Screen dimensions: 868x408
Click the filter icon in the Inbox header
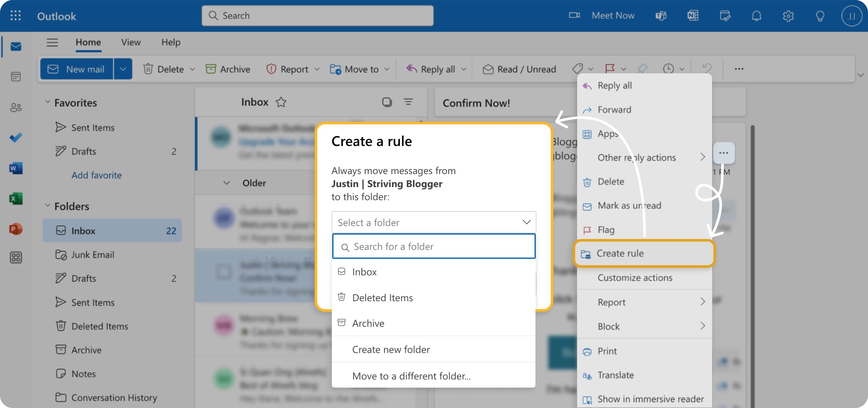[409, 102]
